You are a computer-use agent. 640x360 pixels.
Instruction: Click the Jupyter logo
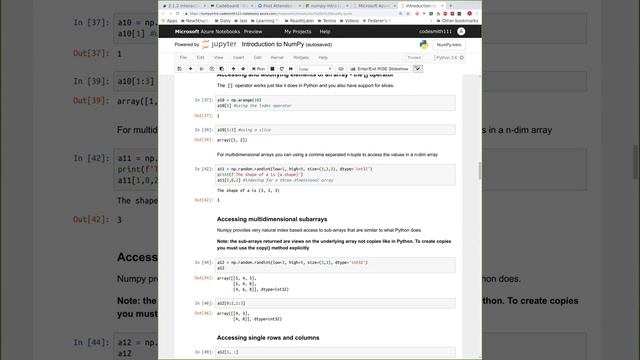pos(220,44)
